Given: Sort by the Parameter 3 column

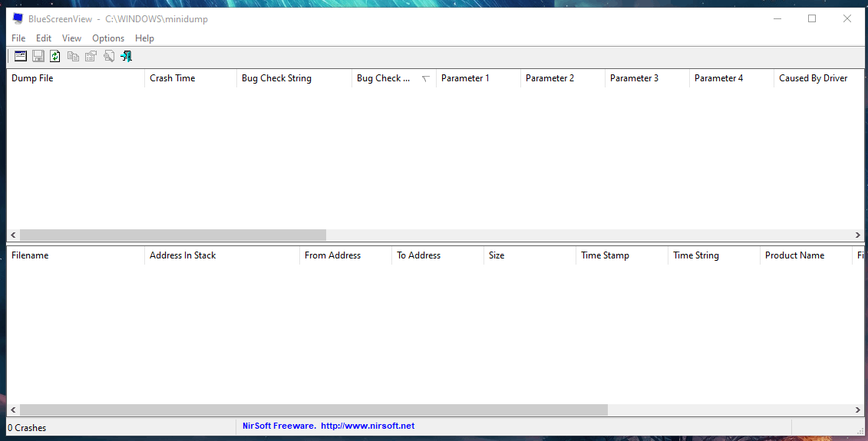Looking at the screenshot, I should [x=647, y=78].
